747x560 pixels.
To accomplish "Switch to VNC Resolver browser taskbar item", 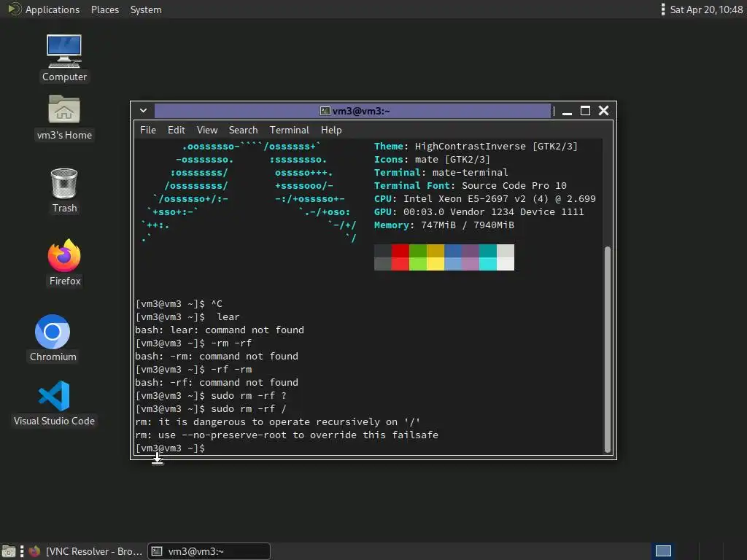I will [85, 551].
